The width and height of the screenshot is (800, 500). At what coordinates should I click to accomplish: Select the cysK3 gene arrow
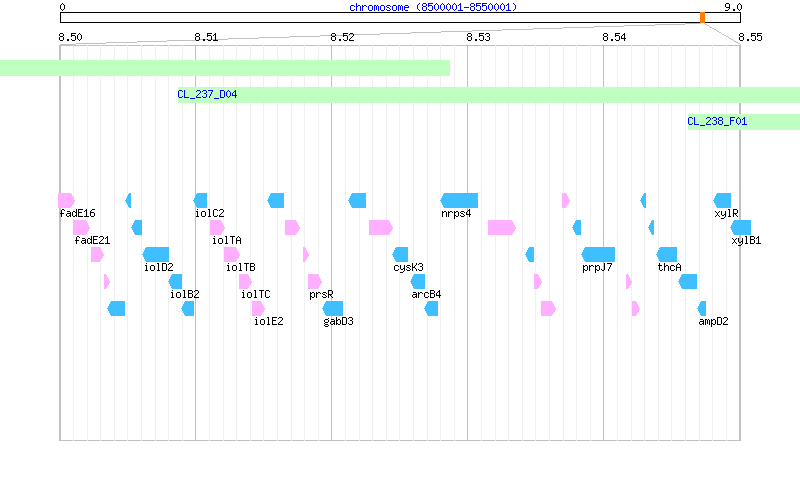pos(400,255)
